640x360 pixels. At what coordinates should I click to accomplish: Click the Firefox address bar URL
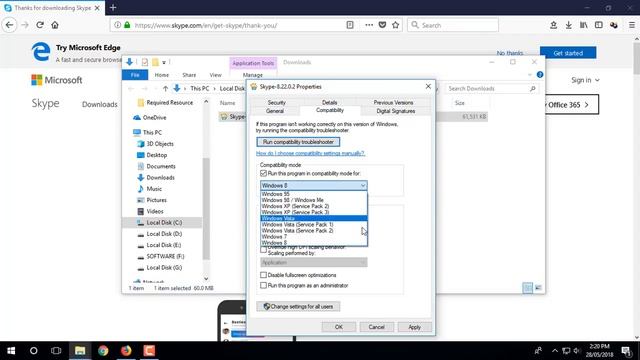206,25
